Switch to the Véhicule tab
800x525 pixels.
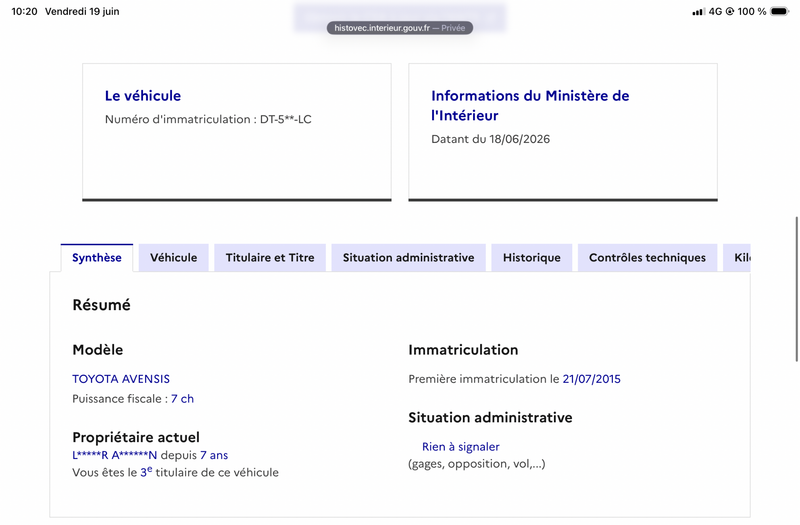coord(173,258)
